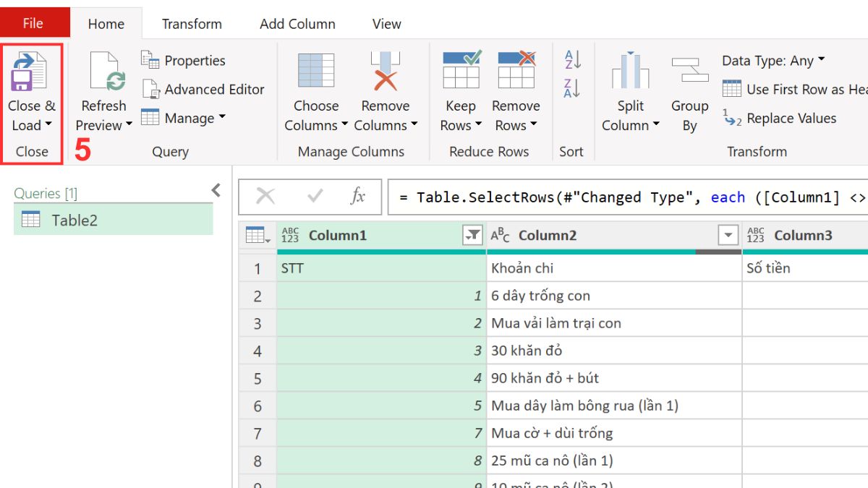868x488 pixels.
Task: Expand the Remove Rows dropdown arrow
Action: tap(533, 124)
